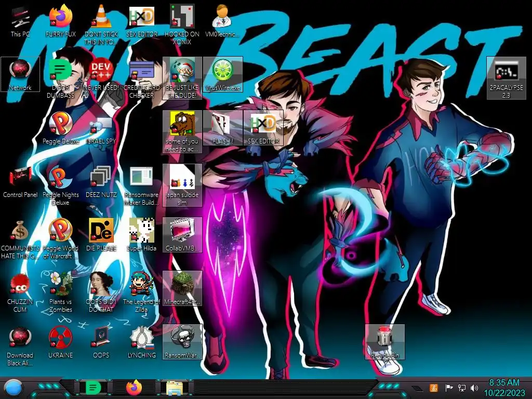
Task: Open the HOOKED ON XONIX game icon
Action: click(x=182, y=24)
